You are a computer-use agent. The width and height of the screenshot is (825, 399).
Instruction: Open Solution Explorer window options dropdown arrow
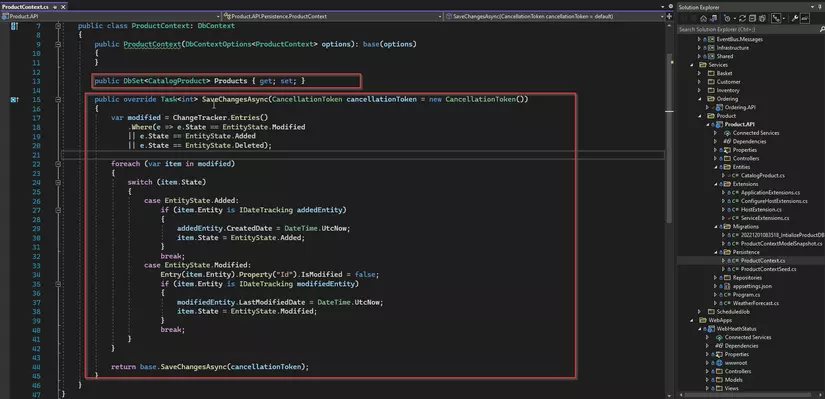coord(812,7)
